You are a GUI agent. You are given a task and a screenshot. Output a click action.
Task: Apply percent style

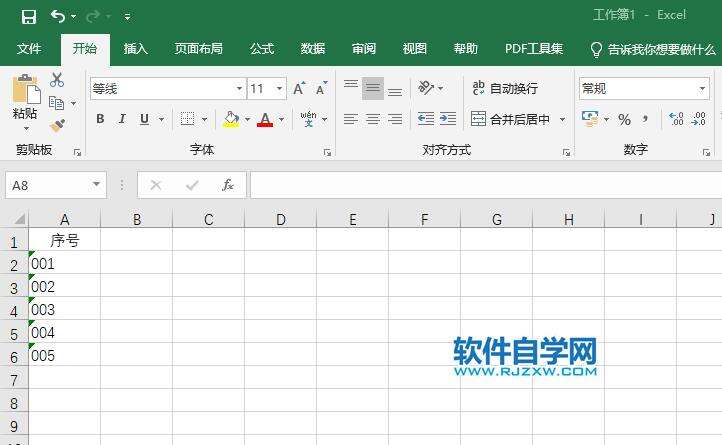(x=624, y=119)
